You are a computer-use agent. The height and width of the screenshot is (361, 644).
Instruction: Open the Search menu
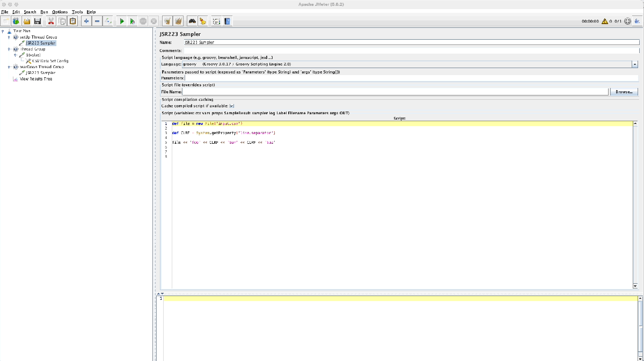coord(30,12)
